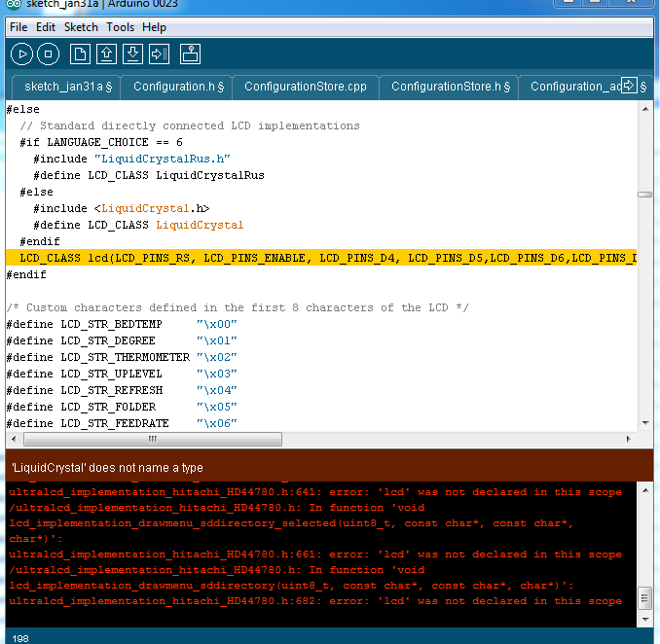Viewport: 660px width, 644px height.
Task: Open a sketch using the up-arrow icon
Action: coord(107,54)
